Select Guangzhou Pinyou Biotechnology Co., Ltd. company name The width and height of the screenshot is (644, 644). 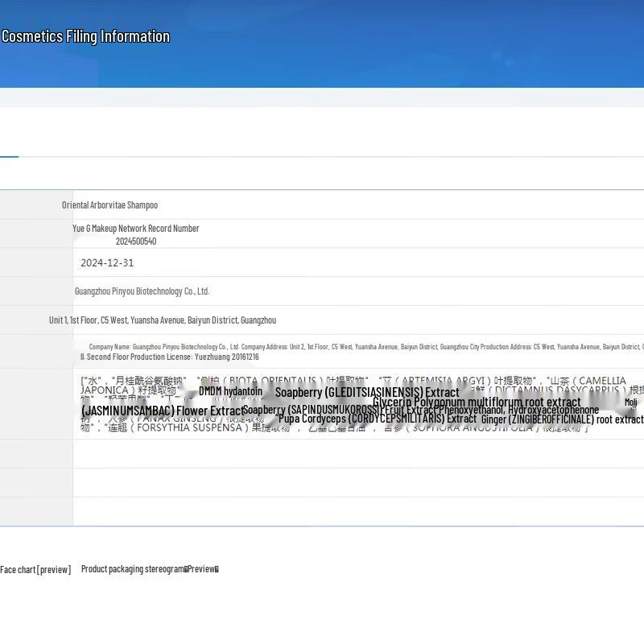pos(142,291)
